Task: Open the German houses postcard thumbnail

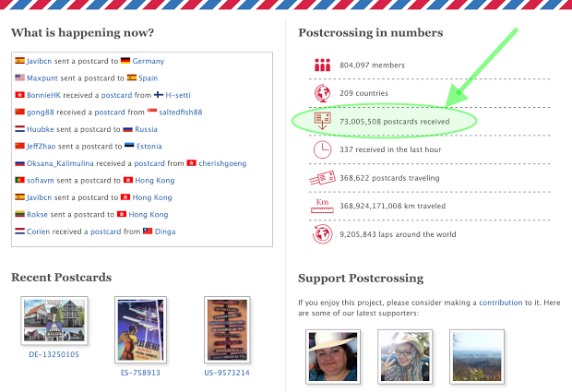Action: pyautogui.click(x=54, y=321)
